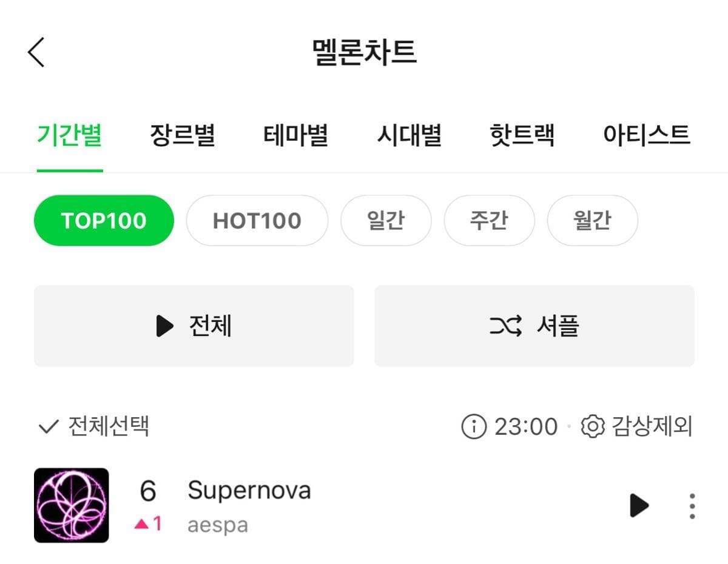Switch the chart to 일간 view
728x564 pixels.
click(x=386, y=220)
